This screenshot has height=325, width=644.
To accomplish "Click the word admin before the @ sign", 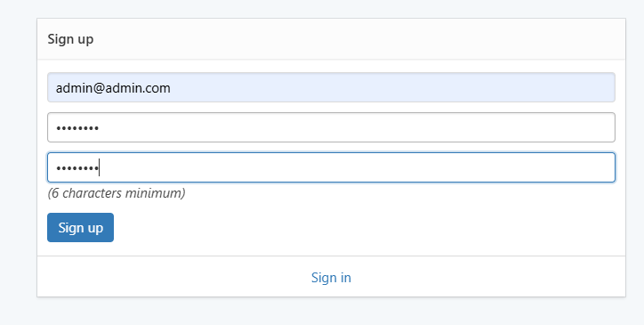I will tap(74, 88).
